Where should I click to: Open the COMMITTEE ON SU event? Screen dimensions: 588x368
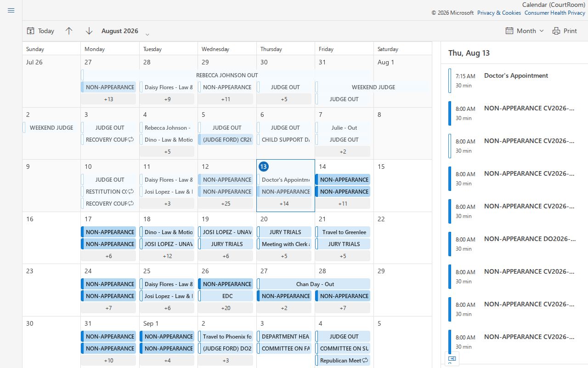pyautogui.click(x=343, y=348)
